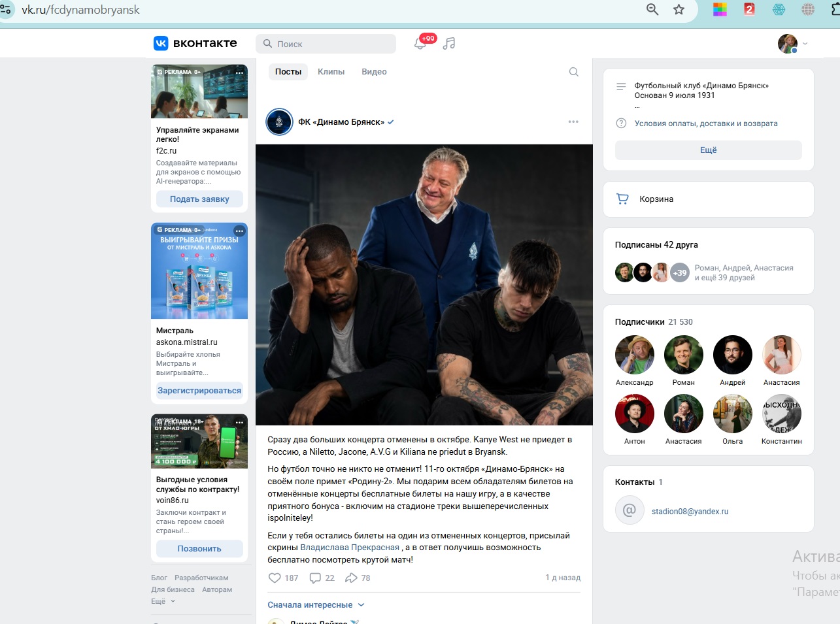Click the VK logo icon

click(161, 43)
